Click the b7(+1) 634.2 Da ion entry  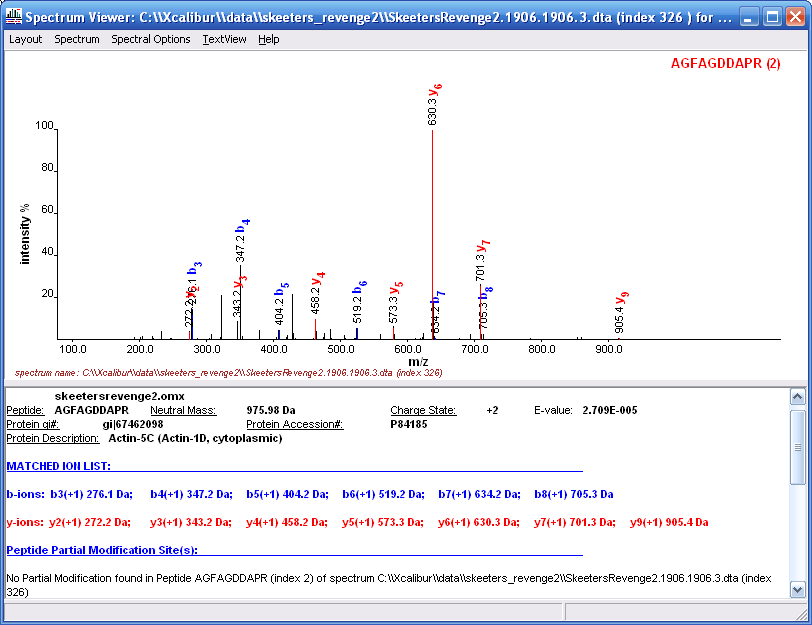(480, 494)
